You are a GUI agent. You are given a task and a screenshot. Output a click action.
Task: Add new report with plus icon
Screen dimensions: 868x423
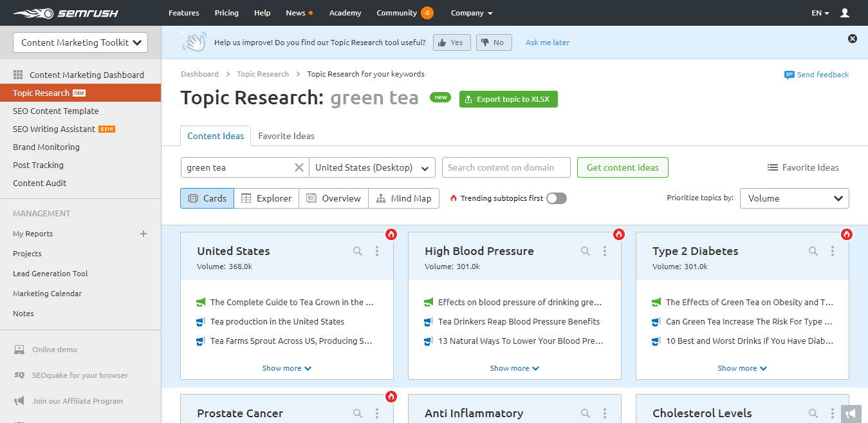click(x=143, y=234)
